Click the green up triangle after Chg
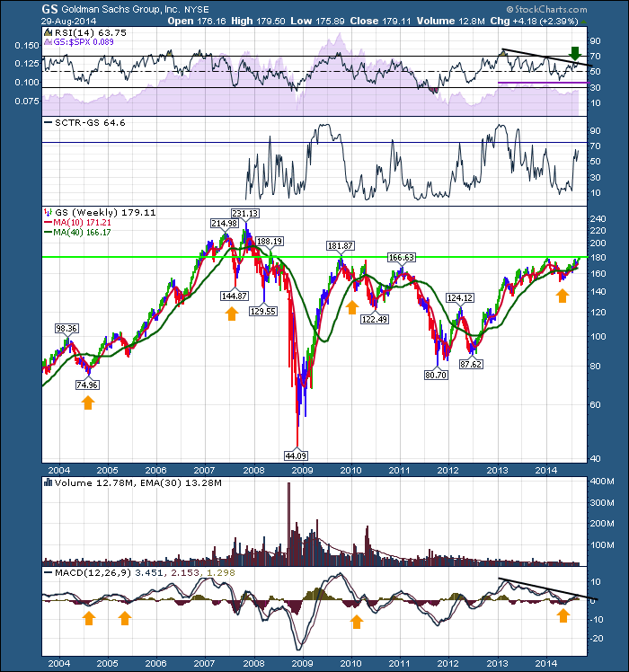The width and height of the screenshot is (629, 672). click(x=583, y=22)
